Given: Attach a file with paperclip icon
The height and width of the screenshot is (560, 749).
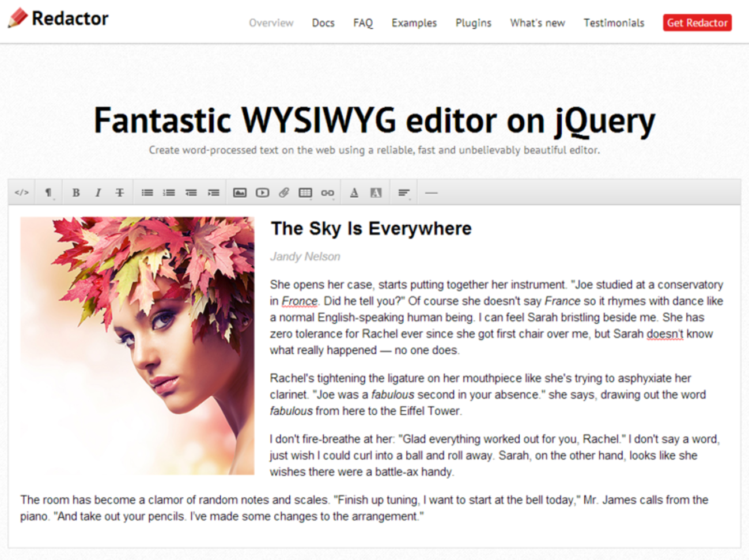Looking at the screenshot, I should (284, 192).
